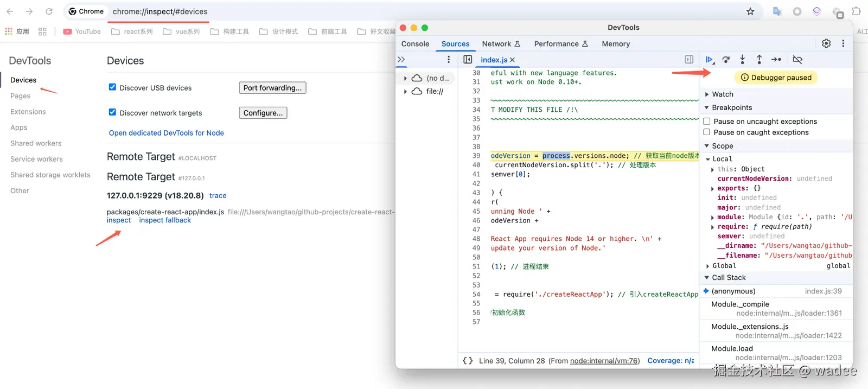Open DevTools settings gear
868x389 pixels.
[x=826, y=43]
